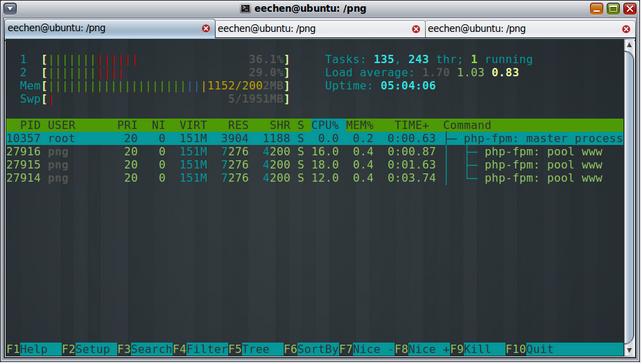Maximize the terminal window
642x364 pixels.
pos(613,8)
